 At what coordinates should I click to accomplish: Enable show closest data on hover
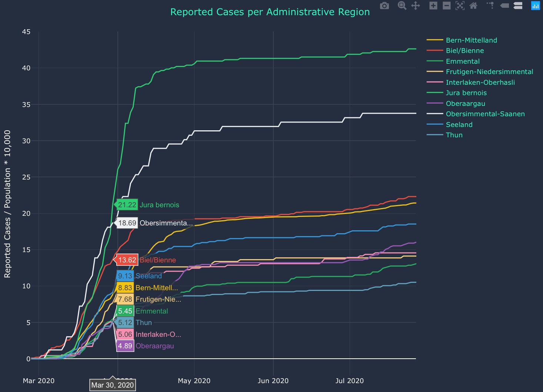coord(504,6)
